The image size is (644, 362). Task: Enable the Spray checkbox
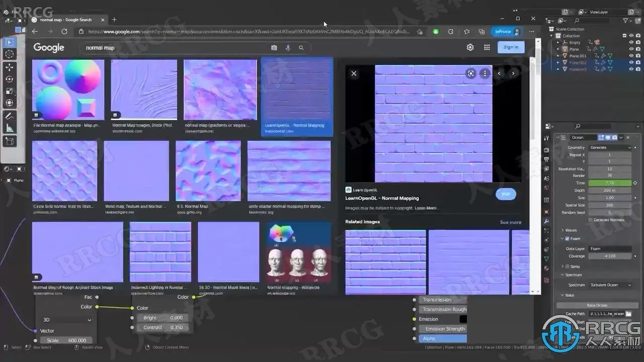(x=568, y=266)
